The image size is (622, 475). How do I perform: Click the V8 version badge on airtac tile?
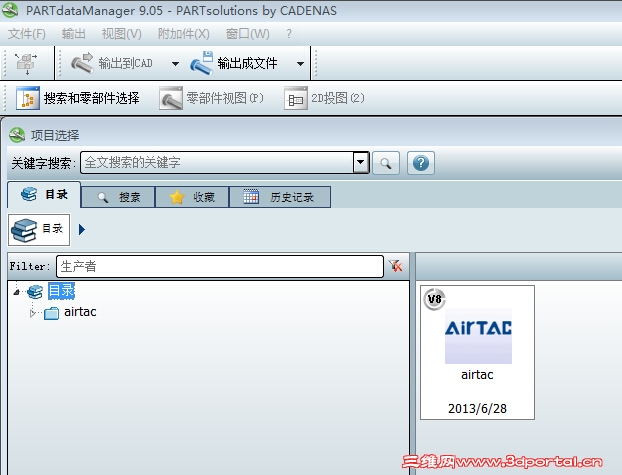[x=434, y=299]
